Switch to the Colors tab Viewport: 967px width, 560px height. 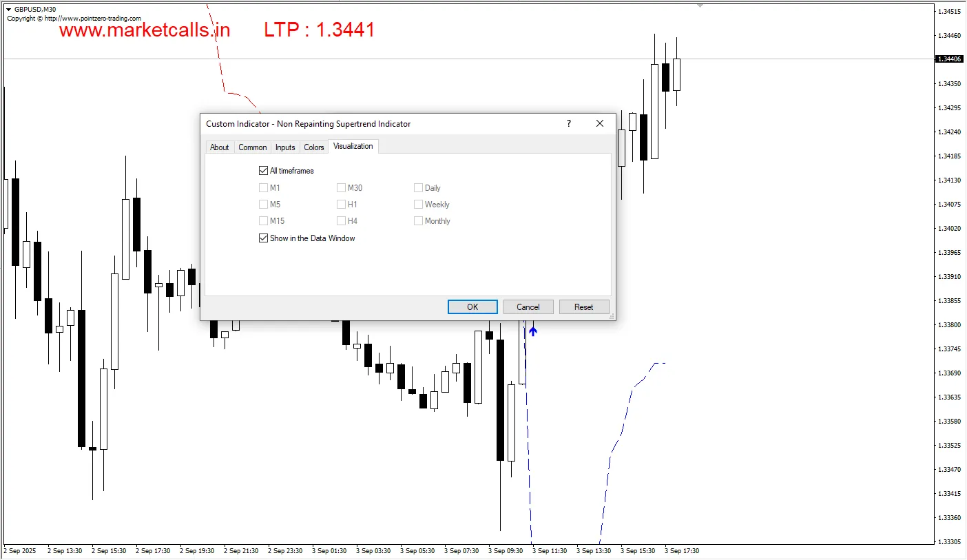point(314,147)
